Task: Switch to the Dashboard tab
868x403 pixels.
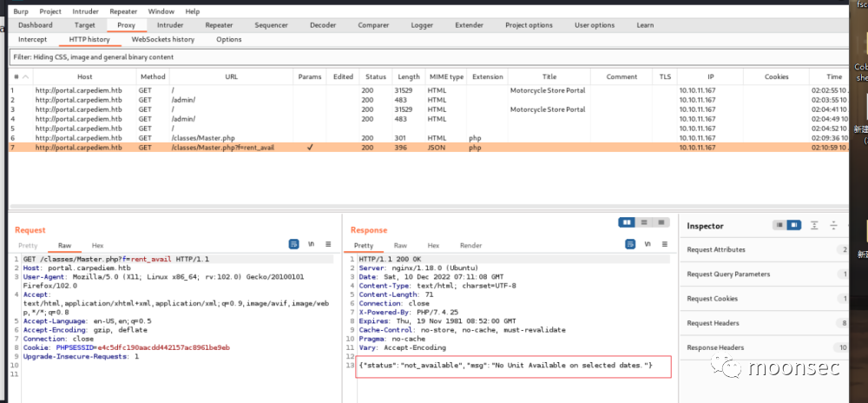Action: click(x=36, y=25)
